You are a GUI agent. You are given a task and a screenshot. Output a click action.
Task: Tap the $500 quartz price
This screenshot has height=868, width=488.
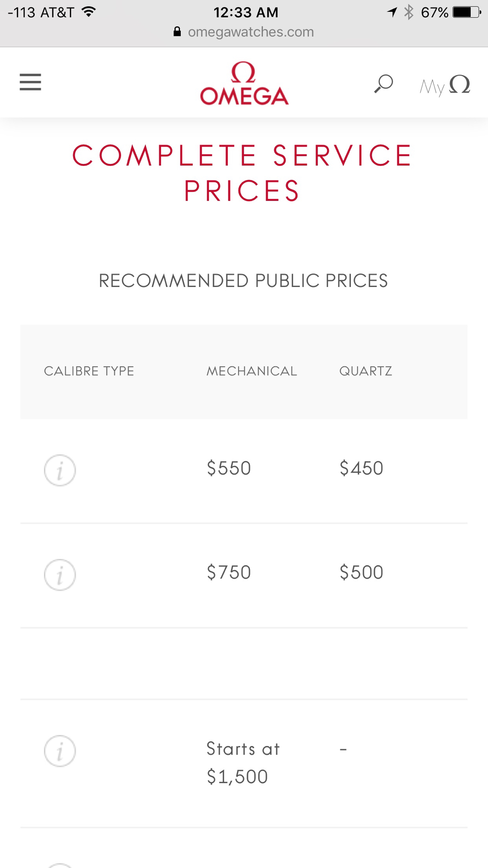(x=361, y=573)
